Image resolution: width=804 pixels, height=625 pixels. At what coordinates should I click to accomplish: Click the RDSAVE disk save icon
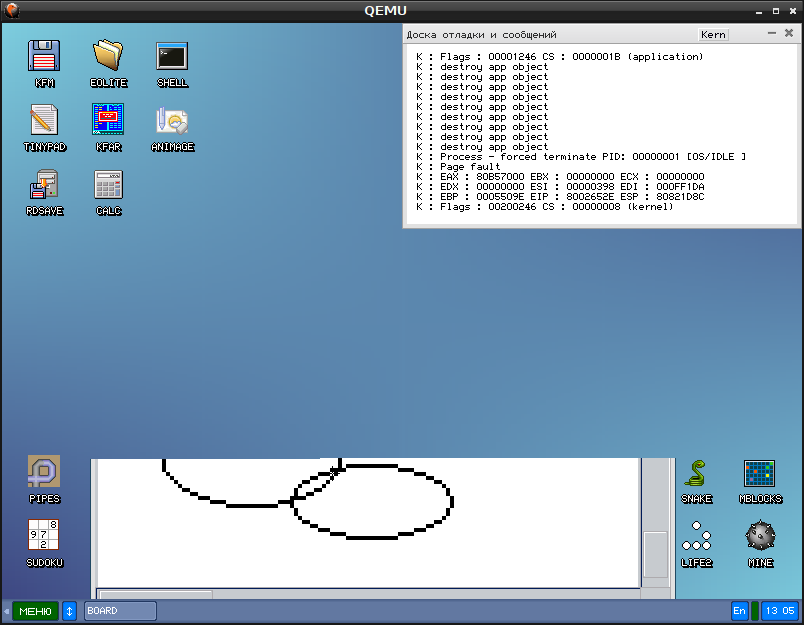point(44,185)
